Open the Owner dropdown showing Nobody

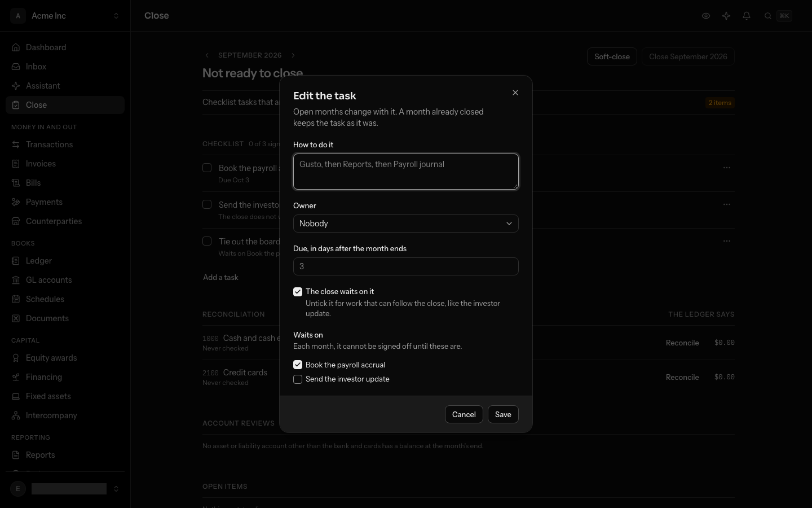[406, 224]
